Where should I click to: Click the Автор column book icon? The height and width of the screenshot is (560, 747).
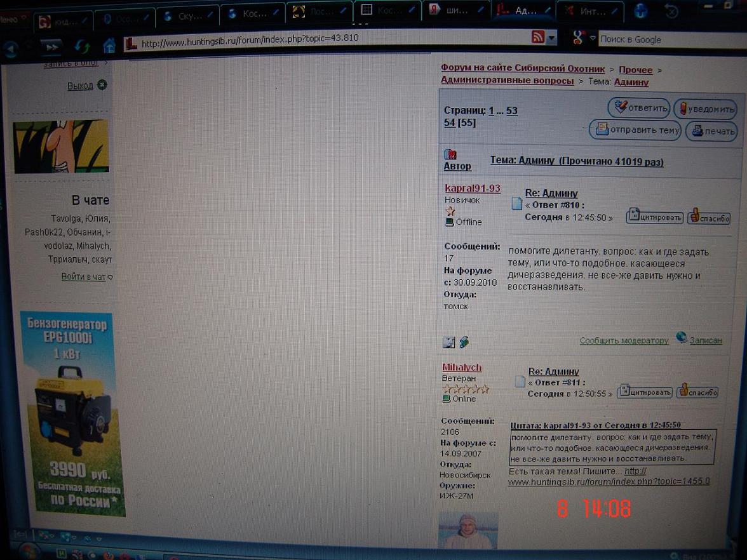click(x=450, y=154)
